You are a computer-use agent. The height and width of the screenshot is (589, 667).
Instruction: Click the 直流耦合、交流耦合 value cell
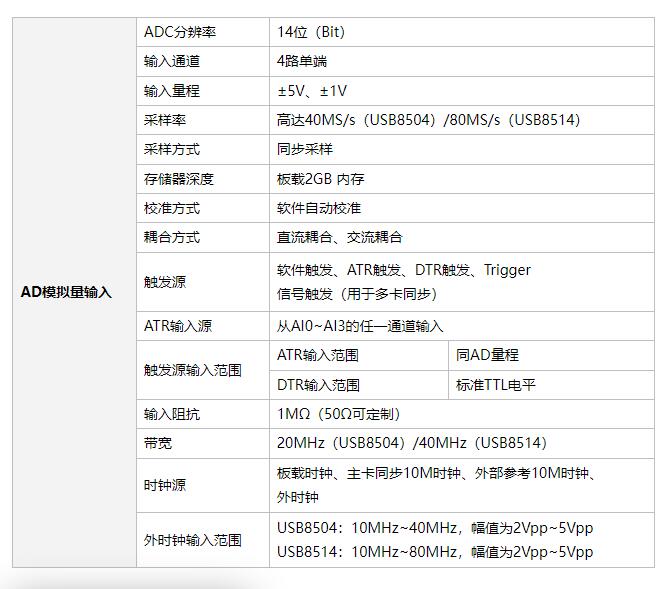pos(340,237)
